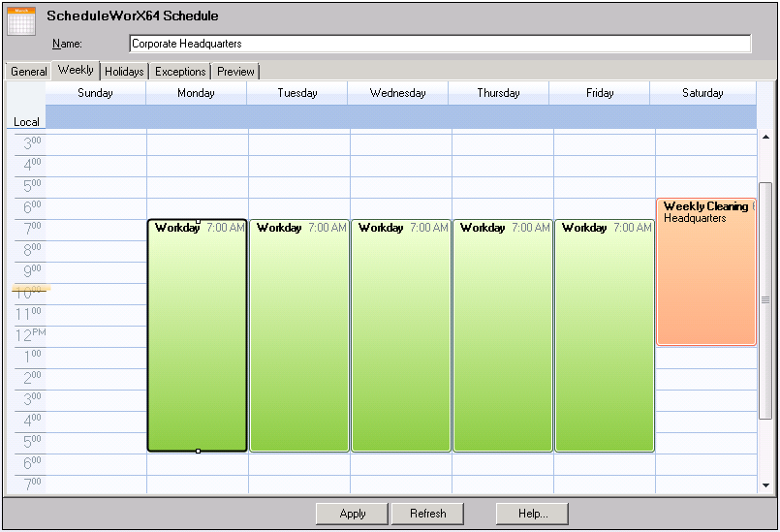Screen dimensions: 780x532
Task: Click the scroll down arrow of the schedule
Action: tap(765, 485)
